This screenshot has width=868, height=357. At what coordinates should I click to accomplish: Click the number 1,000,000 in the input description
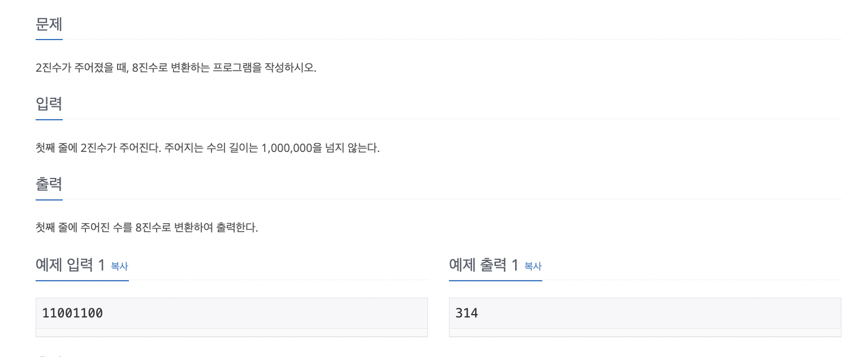287,149
